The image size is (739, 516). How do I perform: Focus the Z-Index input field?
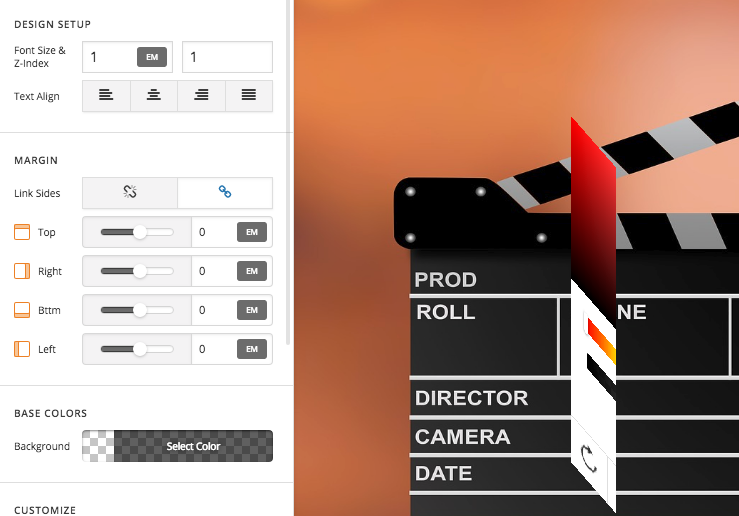point(227,57)
